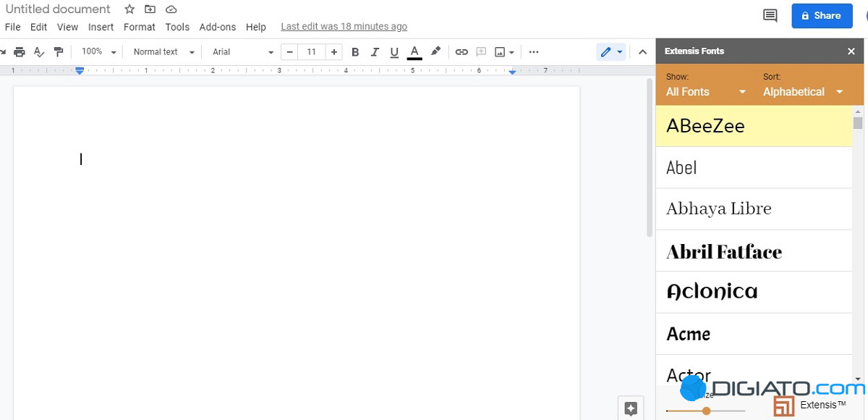Click the Explore button at bottom

[630, 408]
